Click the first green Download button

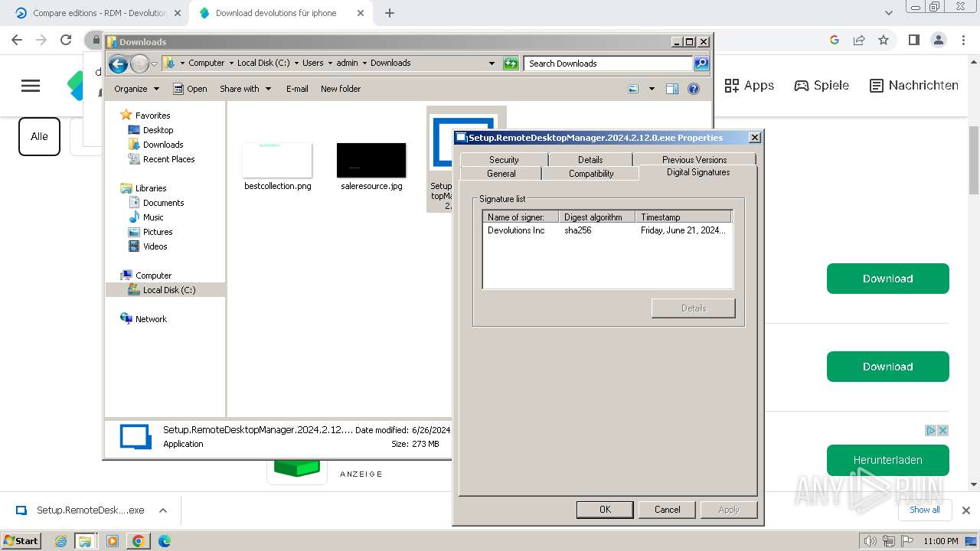[887, 279]
